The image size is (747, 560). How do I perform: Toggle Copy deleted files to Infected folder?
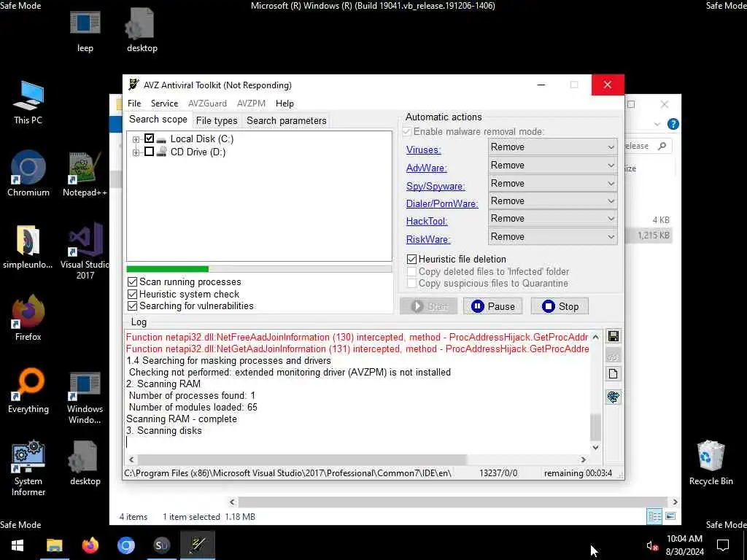(411, 271)
